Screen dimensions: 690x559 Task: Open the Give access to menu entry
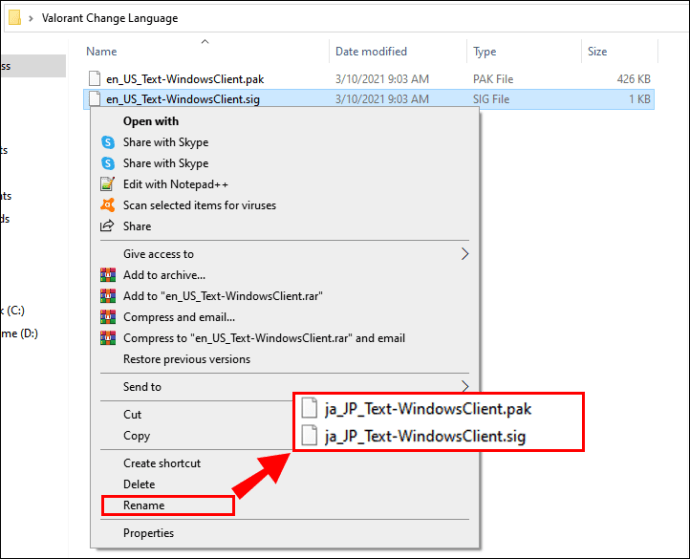tap(158, 254)
